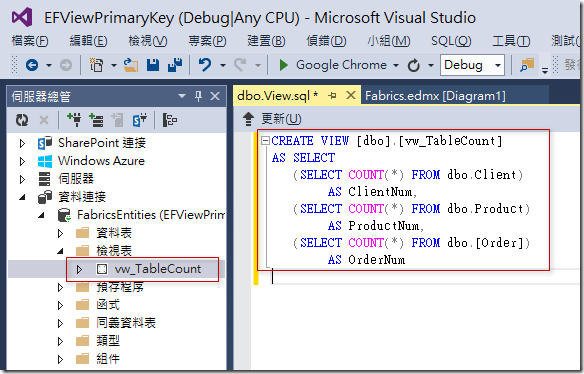The height and width of the screenshot is (374, 584).
Task: Switch to Fabrics.edmx [Diagram1] tab
Action: (435, 96)
